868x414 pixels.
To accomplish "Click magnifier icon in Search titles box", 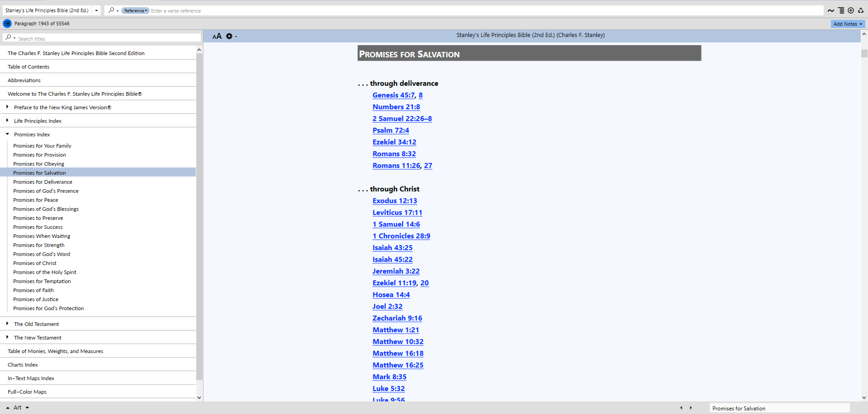I will pos(8,38).
